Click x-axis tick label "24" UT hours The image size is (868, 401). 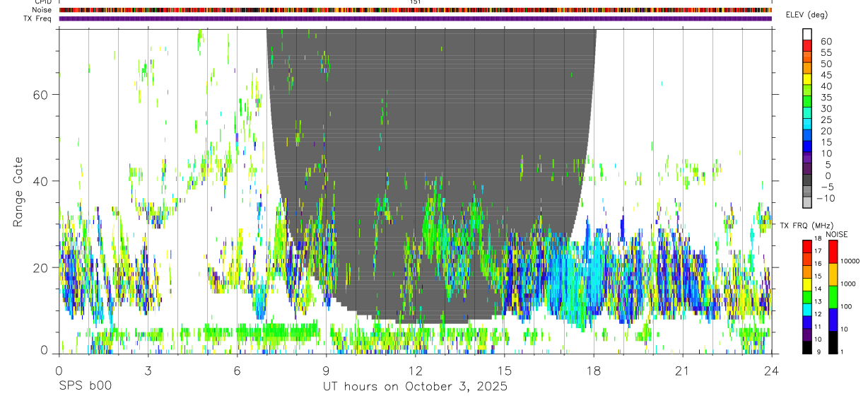(x=771, y=371)
